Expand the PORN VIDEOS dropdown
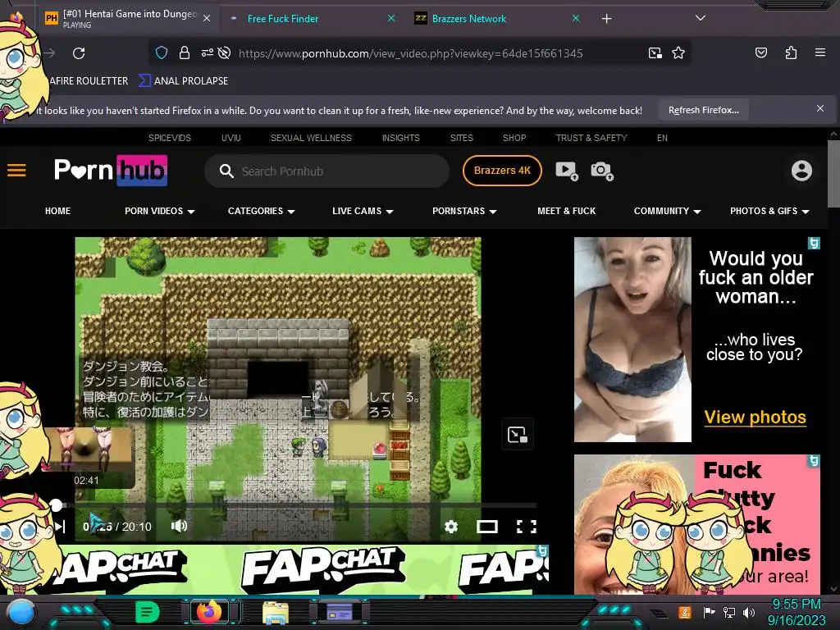 [x=160, y=211]
